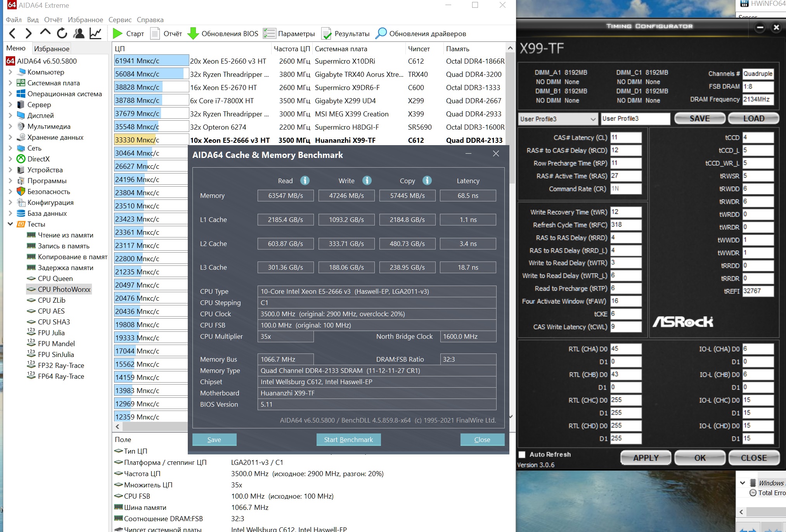
Task: Collapse the Тесты tree node
Action: (10, 224)
